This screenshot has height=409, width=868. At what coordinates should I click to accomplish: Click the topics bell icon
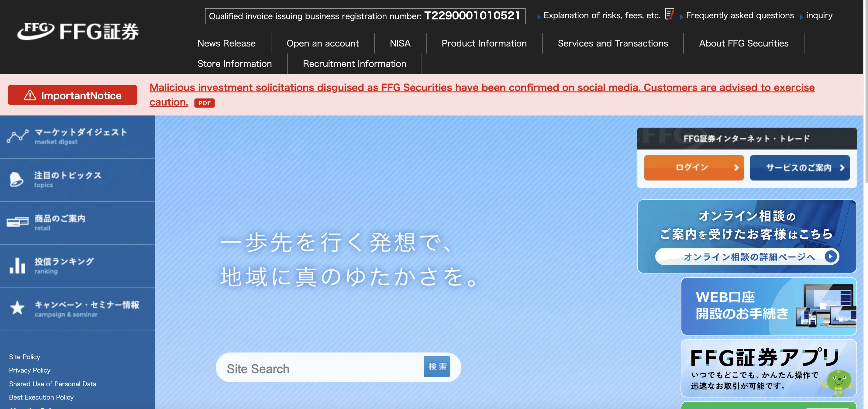pyautogui.click(x=16, y=179)
